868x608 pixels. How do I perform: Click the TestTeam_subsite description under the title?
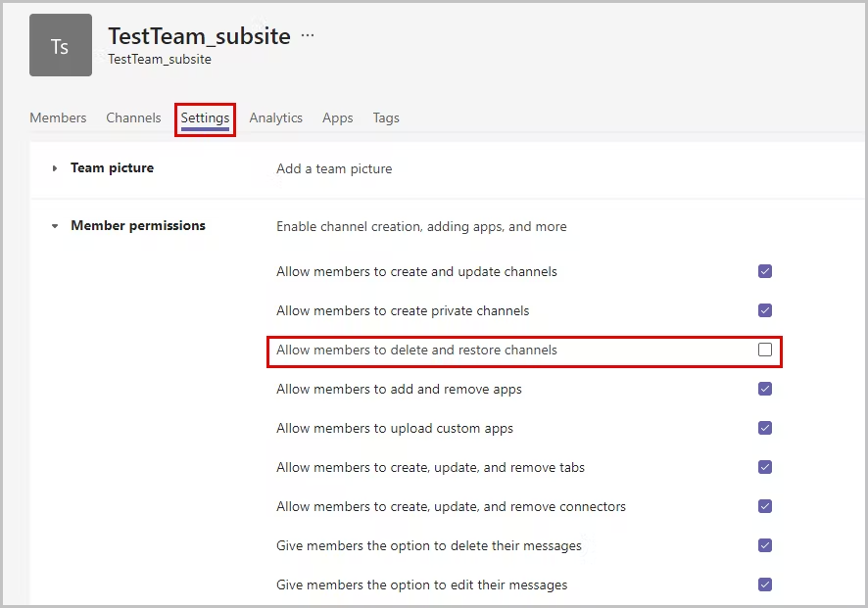tap(160, 59)
